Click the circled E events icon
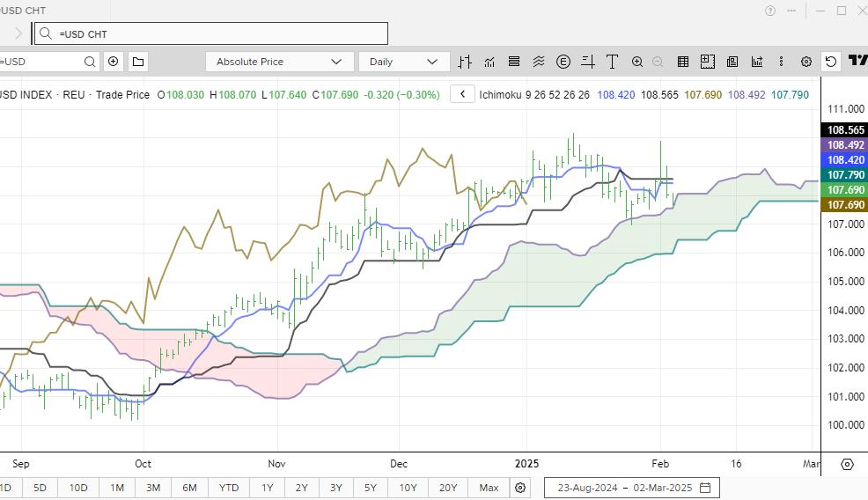The height and width of the screenshot is (500, 868). (x=563, y=62)
